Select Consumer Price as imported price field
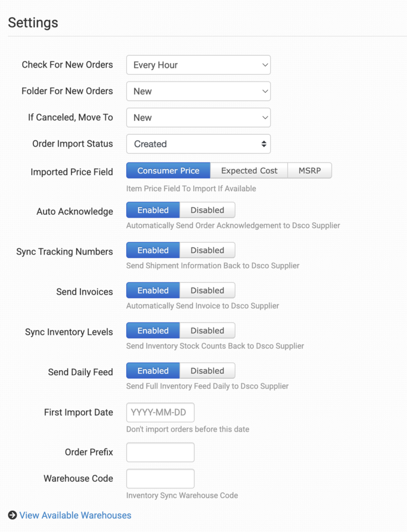The height and width of the screenshot is (532, 407). tap(168, 170)
